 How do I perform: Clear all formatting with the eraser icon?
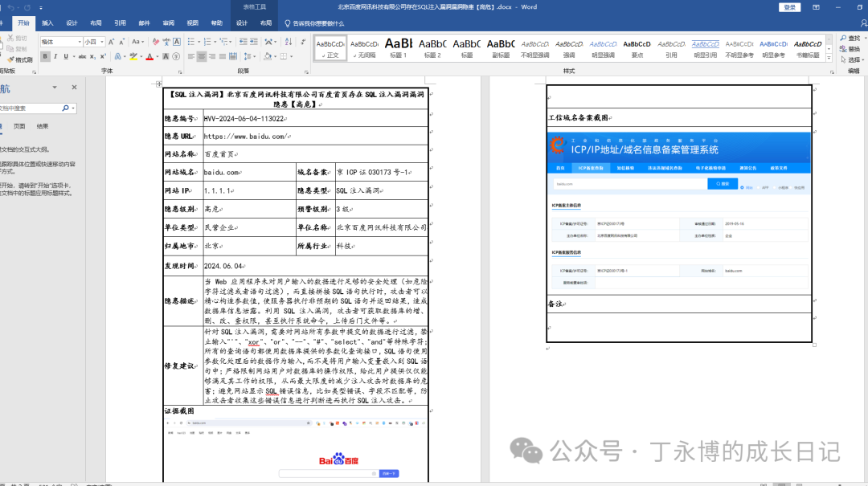tap(156, 42)
